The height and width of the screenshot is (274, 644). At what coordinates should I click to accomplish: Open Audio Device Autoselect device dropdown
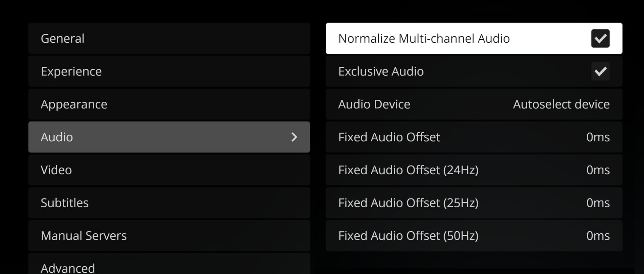click(x=561, y=104)
